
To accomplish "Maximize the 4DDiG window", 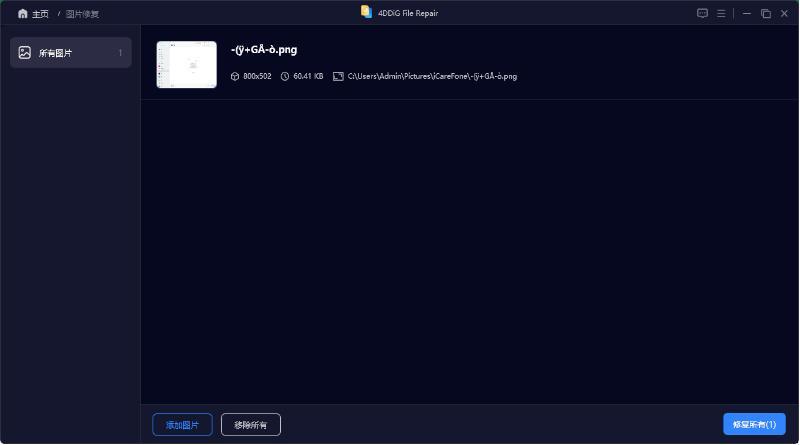I will click(x=766, y=14).
